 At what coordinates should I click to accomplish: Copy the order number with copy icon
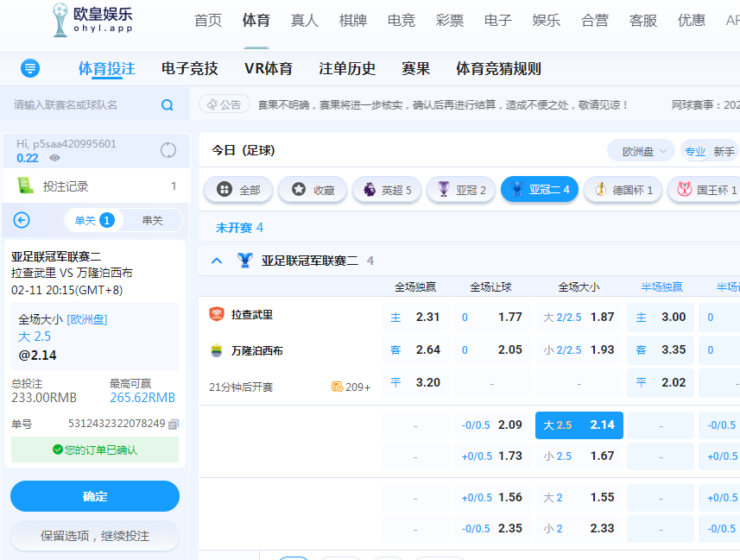(x=174, y=424)
